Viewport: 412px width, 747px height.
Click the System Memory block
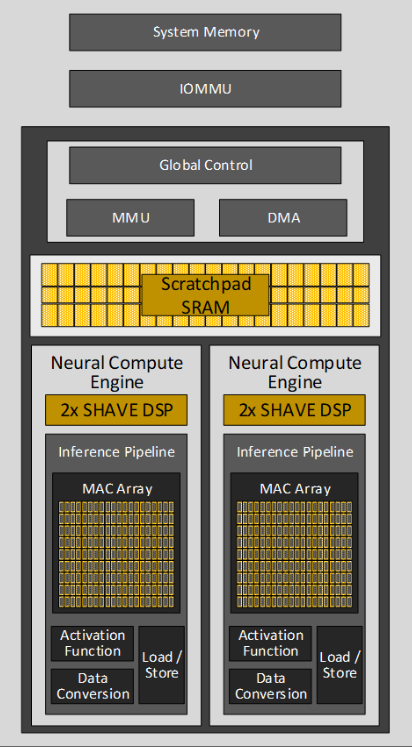(205, 32)
